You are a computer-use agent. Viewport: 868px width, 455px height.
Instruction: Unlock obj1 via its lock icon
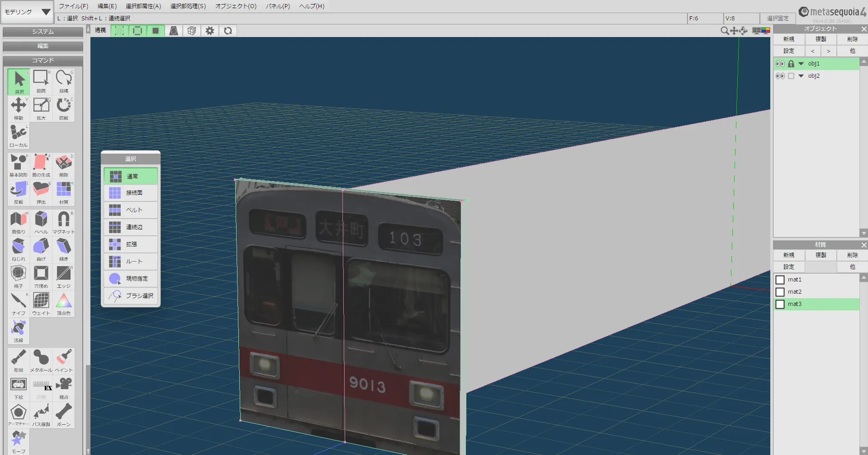point(791,64)
